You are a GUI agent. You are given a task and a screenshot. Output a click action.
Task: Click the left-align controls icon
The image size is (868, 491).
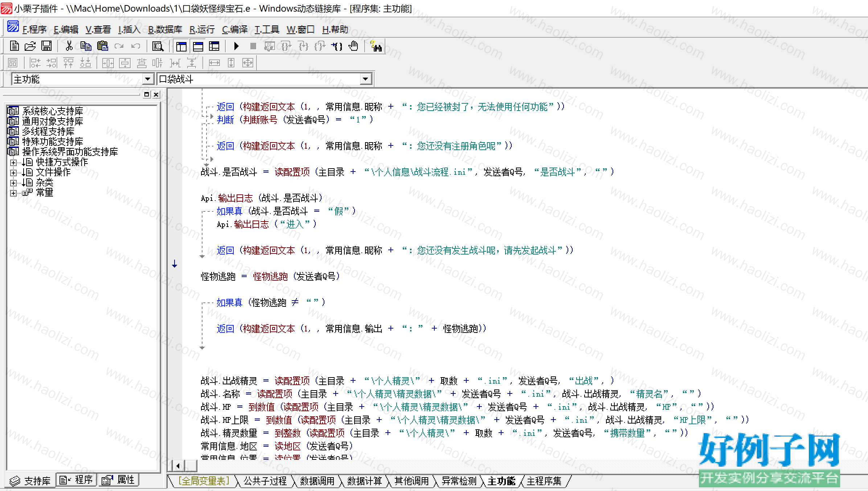click(35, 63)
